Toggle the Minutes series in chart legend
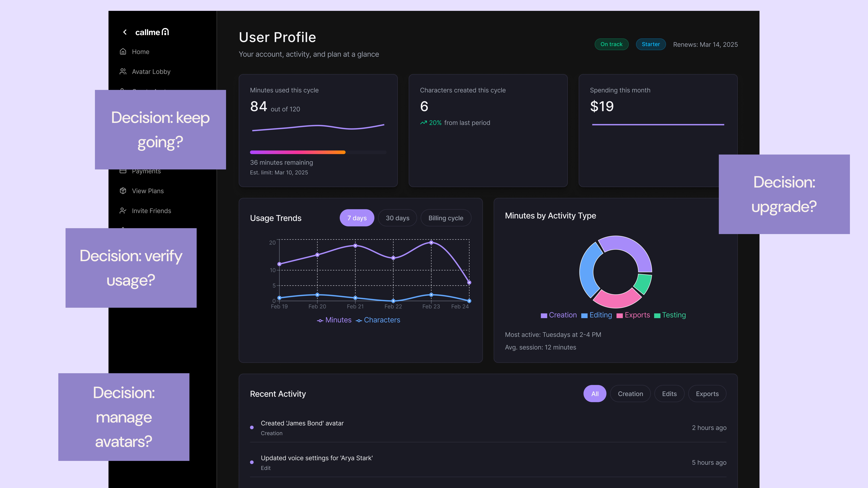The width and height of the screenshot is (868, 488). [x=334, y=320]
